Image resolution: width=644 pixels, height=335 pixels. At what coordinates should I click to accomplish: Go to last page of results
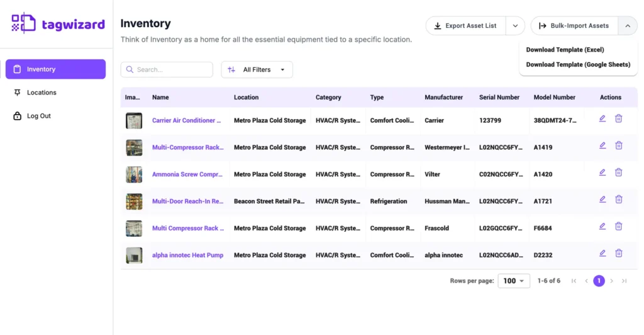tap(625, 281)
